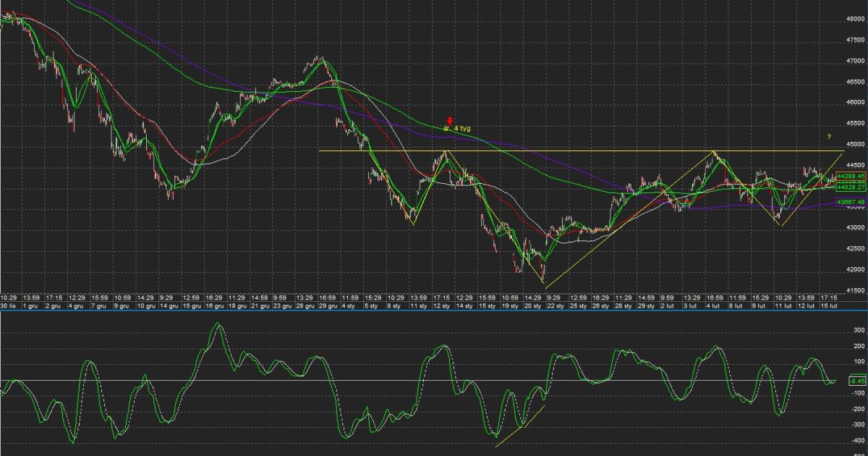The image size is (868, 456).
Task: Select the 44288.45 price label
Action: click(851, 177)
